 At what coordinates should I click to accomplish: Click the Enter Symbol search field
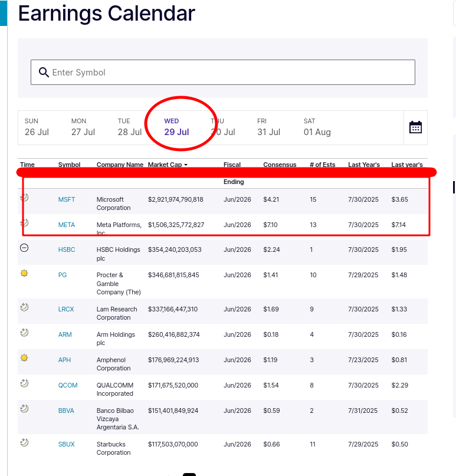tap(223, 72)
